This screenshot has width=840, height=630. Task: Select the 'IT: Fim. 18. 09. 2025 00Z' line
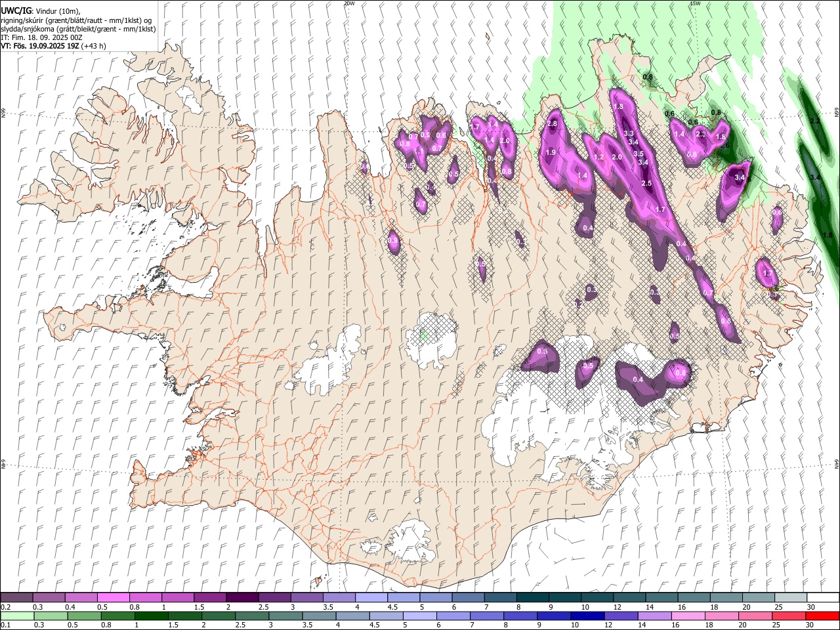click(x=41, y=37)
